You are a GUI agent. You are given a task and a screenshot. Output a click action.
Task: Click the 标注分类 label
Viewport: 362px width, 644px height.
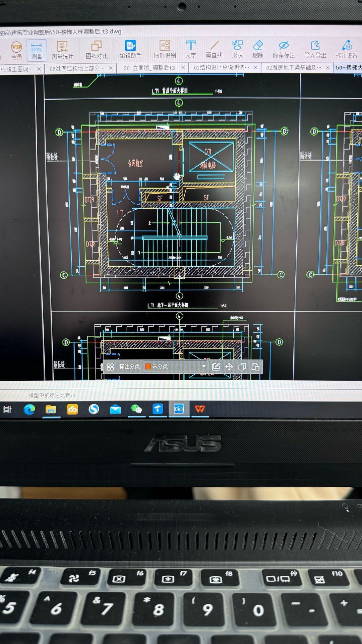(129, 367)
